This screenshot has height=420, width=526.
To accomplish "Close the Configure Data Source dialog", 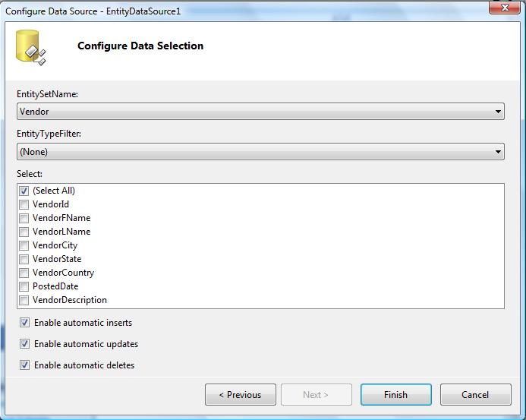I will [x=505, y=8].
